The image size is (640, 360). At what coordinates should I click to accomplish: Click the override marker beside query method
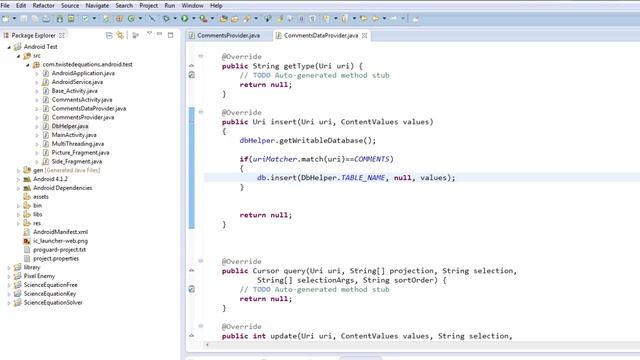click(192, 271)
